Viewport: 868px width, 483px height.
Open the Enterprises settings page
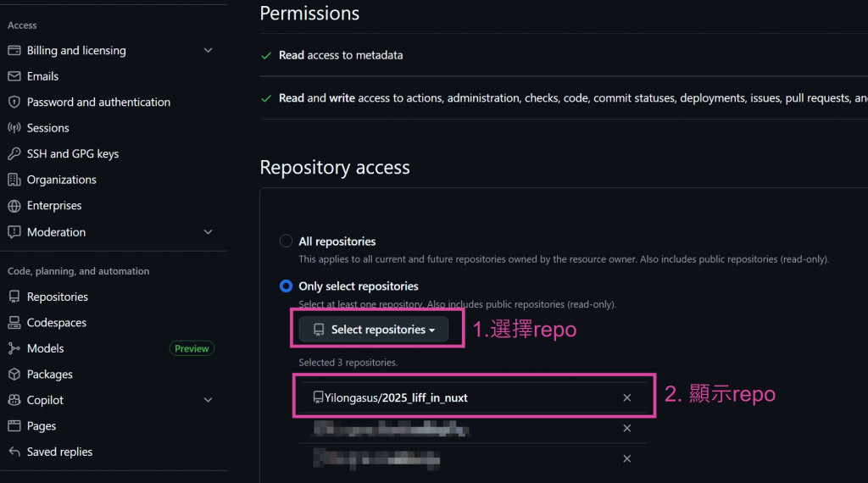(x=54, y=206)
